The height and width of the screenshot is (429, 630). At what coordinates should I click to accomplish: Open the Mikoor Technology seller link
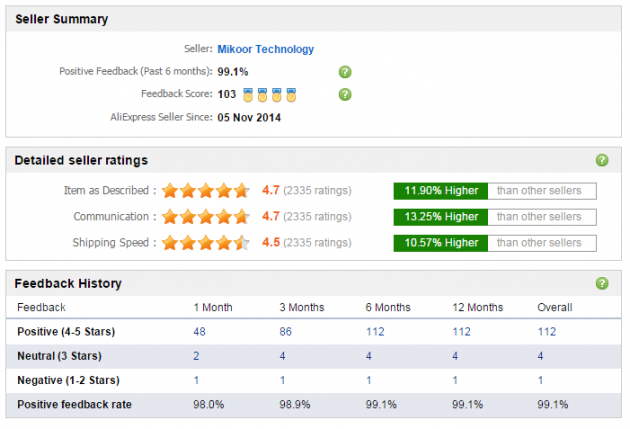266,49
